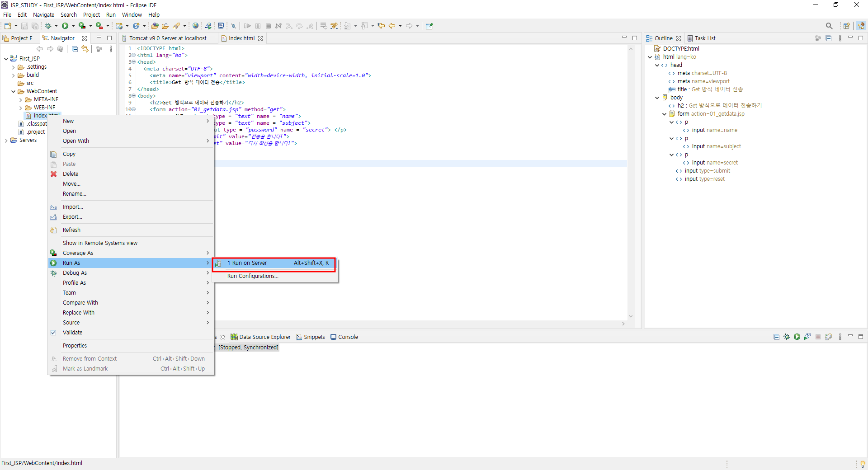Click the Open Type icon in toolbar
868x470 pixels.
pos(155,26)
